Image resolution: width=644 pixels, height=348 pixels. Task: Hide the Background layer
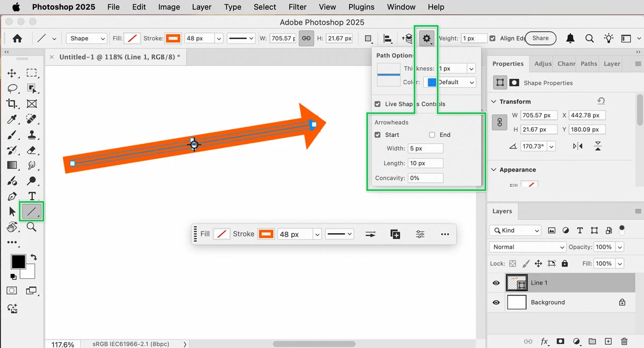point(496,302)
